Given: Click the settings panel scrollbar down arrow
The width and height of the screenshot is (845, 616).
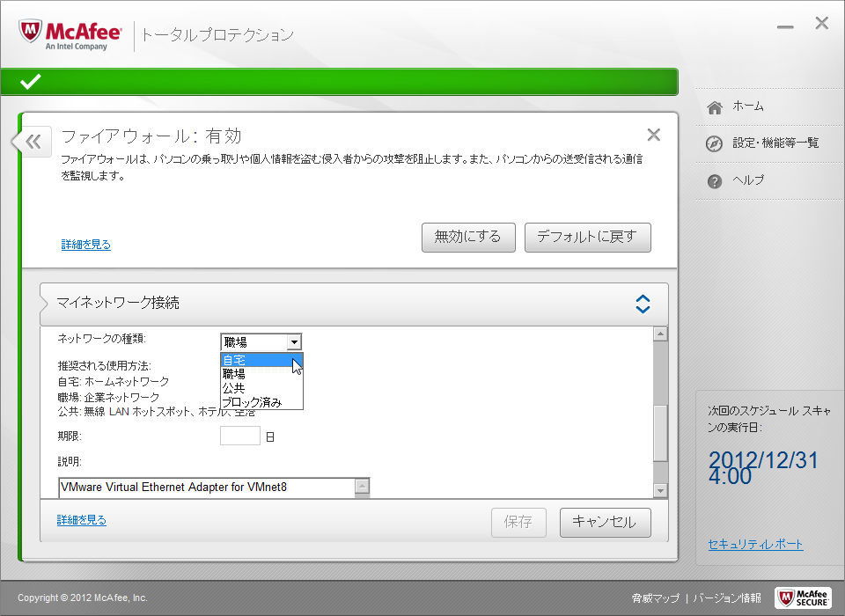Looking at the screenshot, I should [x=660, y=490].
